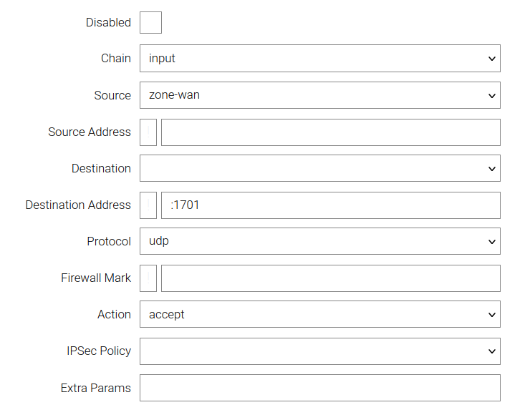
Task: Open the Action dropdown showing accept
Action: click(x=319, y=315)
